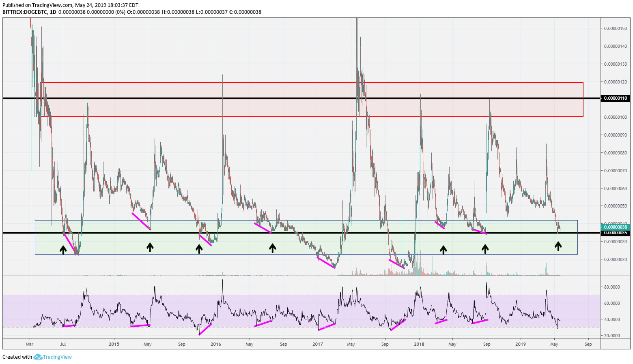The width and height of the screenshot is (633, 364).
Task: Click the 0.00000100 price axis label
Action: click(616, 117)
